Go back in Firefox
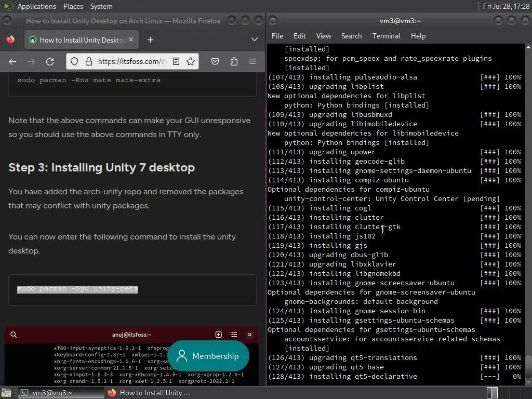 [12, 61]
